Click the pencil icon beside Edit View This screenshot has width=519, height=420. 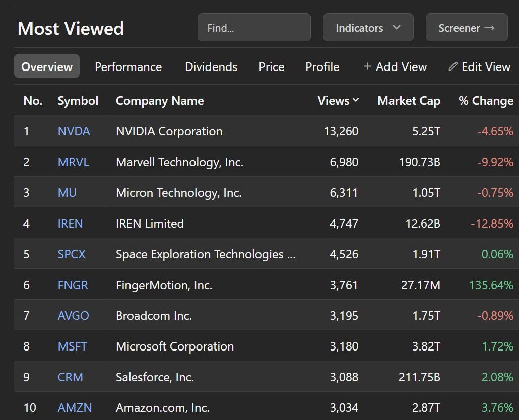pyautogui.click(x=453, y=66)
